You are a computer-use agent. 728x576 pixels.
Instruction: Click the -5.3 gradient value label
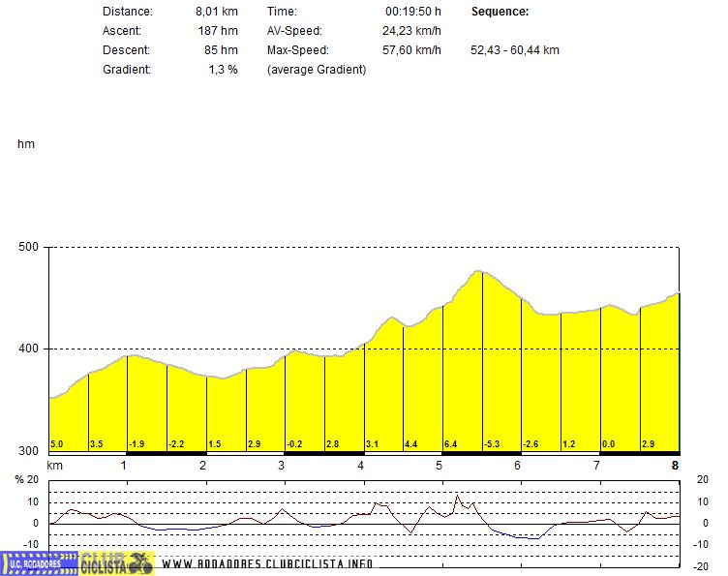(492, 444)
